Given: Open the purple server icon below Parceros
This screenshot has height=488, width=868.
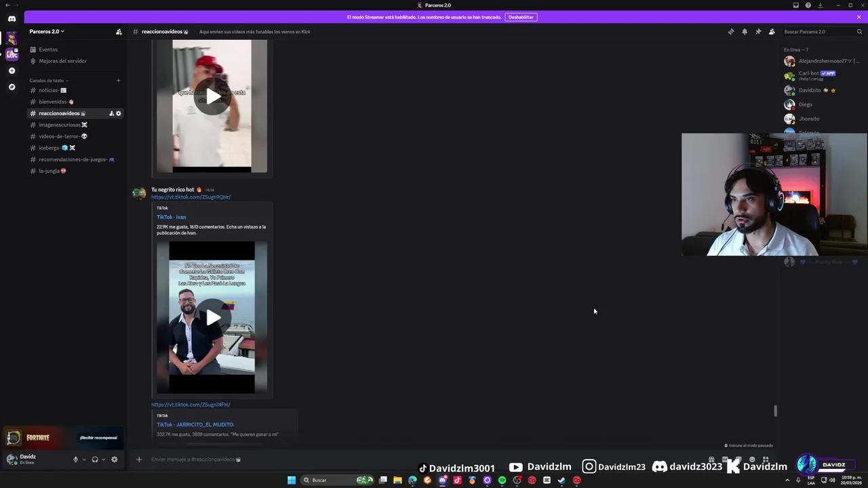Looking at the screenshot, I should coord(12,54).
